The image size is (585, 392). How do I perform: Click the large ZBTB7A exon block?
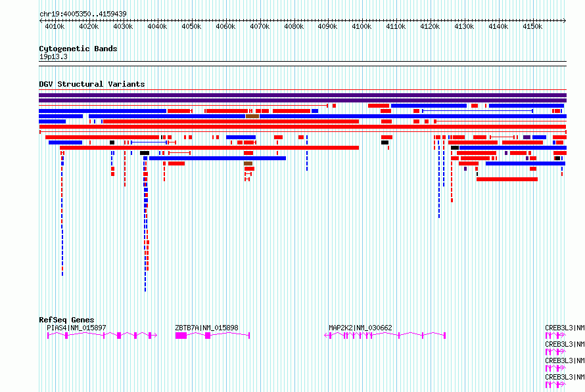(x=181, y=336)
